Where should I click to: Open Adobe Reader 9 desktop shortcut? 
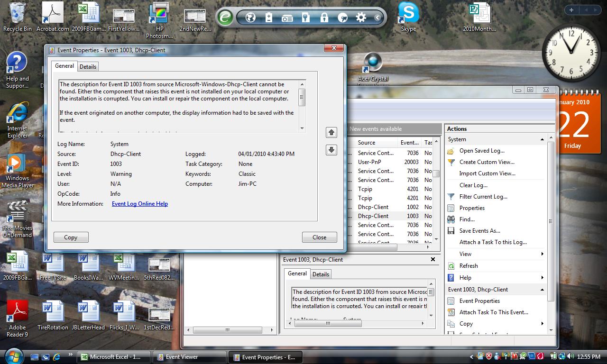[18, 318]
